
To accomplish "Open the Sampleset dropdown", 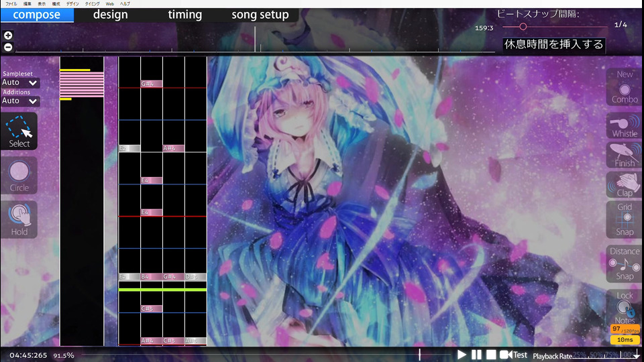I will 19,82.
